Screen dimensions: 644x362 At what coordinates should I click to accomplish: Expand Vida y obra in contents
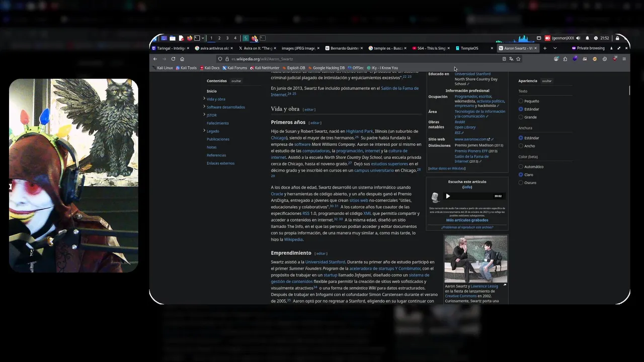pos(204,99)
